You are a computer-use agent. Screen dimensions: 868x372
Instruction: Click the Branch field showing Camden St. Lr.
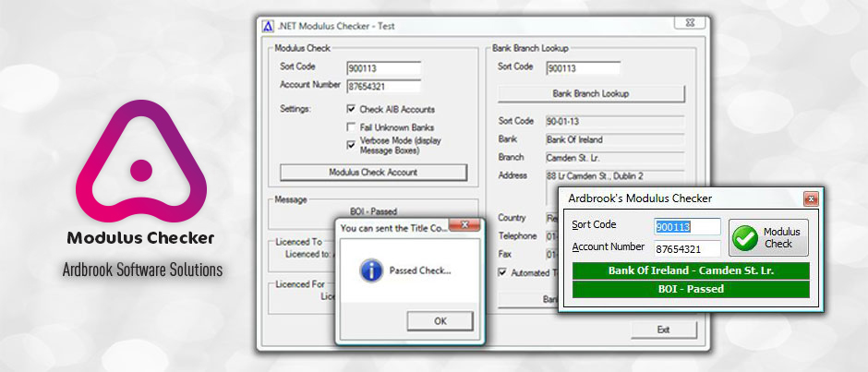pos(615,158)
